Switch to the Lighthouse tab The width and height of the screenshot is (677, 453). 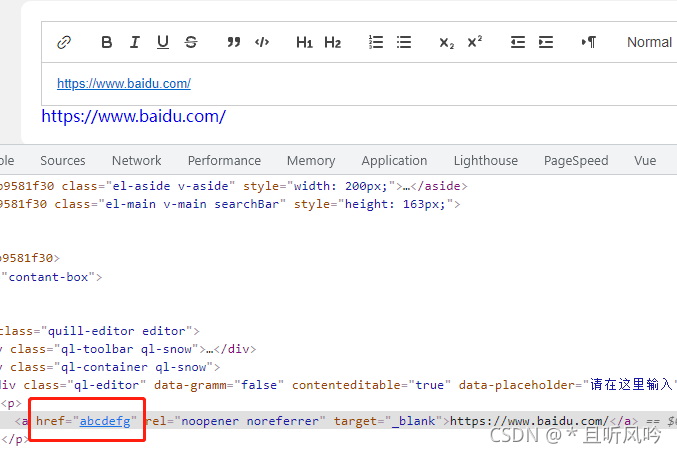tap(485, 161)
